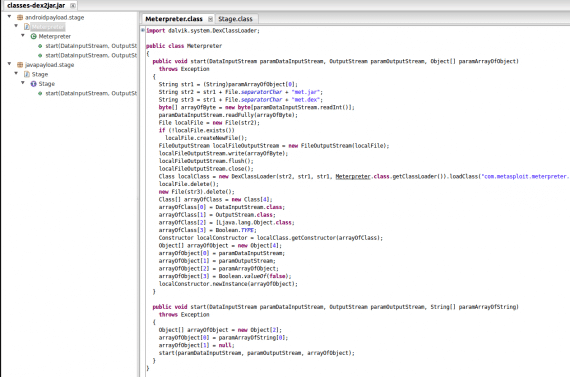Click the 'public class Meterpreter' declaration line
570x377 pixels.
click(x=184, y=46)
